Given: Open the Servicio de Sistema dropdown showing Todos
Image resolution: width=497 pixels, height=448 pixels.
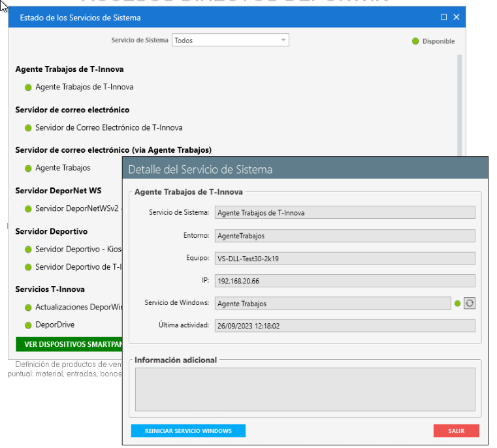Looking at the screenshot, I should 230,40.
